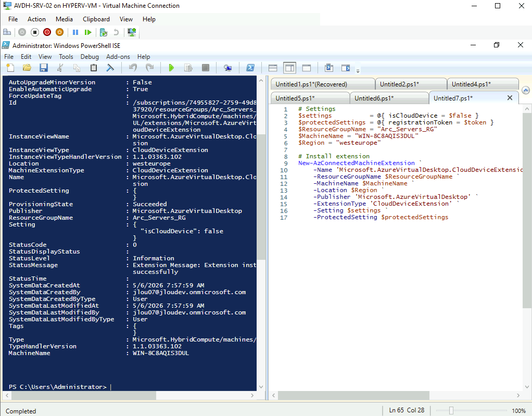
Task: Start PowerShell.exe in a separate window
Action: 250,68
